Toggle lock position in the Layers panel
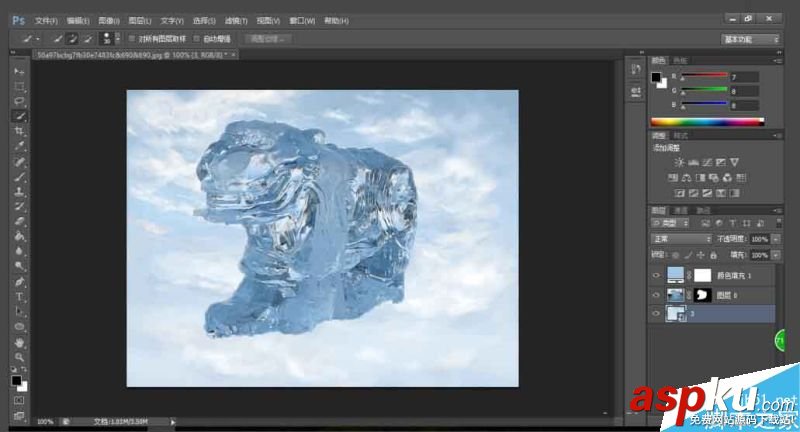This screenshot has width=800, height=432. point(701,255)
